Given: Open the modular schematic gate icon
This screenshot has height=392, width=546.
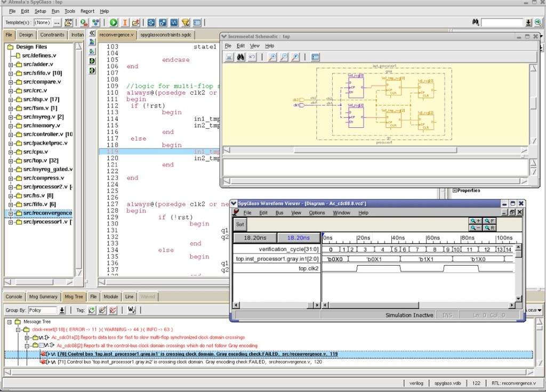Looking at the screenshot, I should coord(151,22).
